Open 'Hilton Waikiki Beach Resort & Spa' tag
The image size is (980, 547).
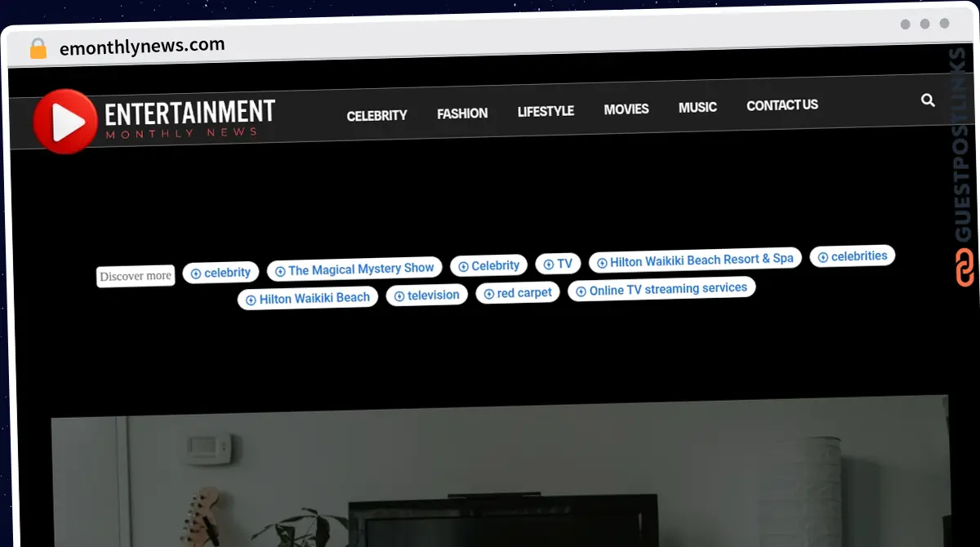click(x=695, y=260)
